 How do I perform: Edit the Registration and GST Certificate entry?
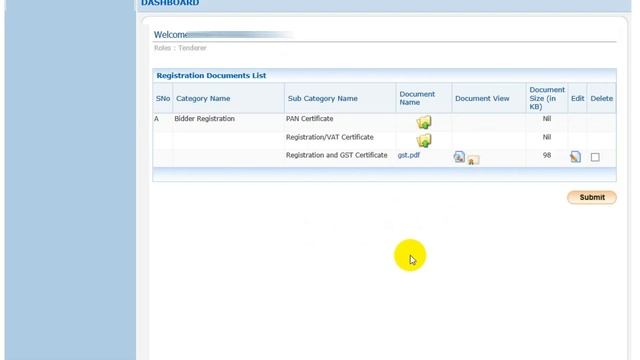576,157
